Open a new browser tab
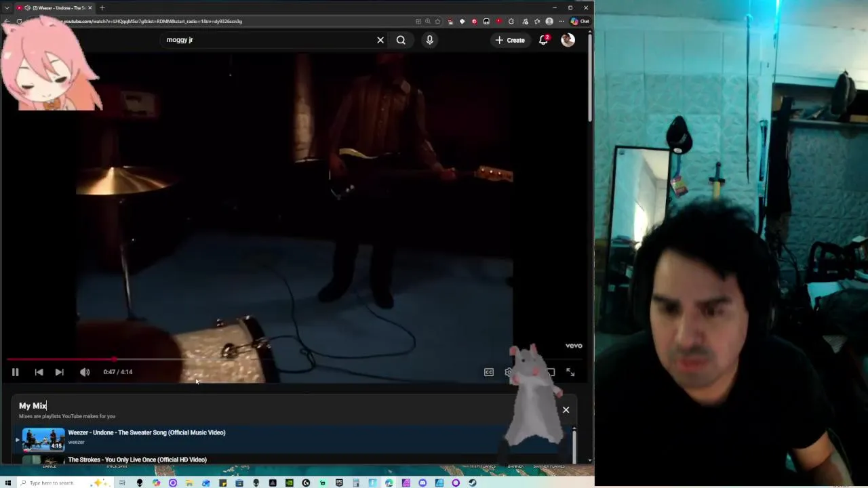Viewport: 868px width, 488px height. [102, 7]
